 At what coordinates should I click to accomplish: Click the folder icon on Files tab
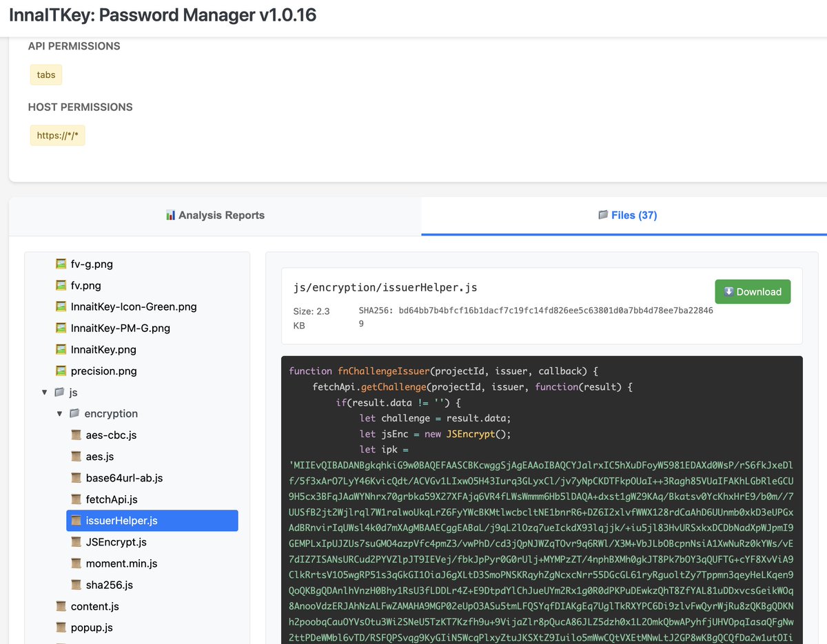(603, 215)
